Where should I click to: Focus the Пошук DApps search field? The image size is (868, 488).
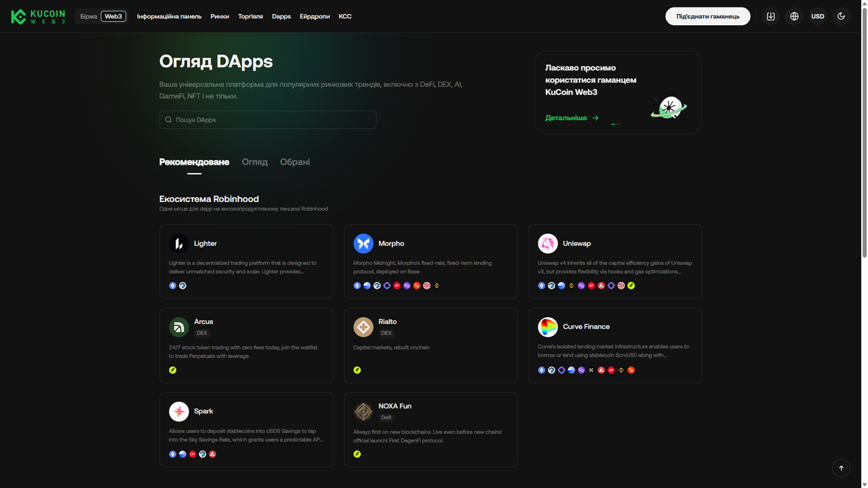tap(268, 120)
